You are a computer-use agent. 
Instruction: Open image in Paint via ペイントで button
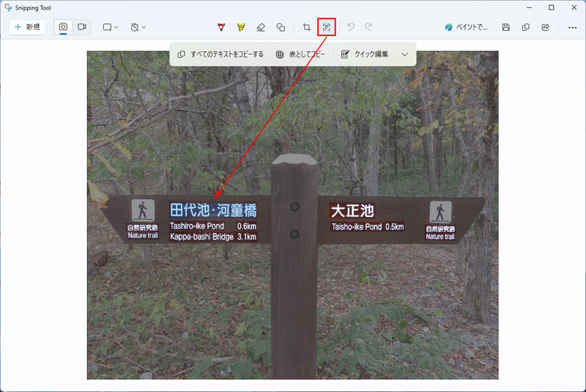coord(467,27)
